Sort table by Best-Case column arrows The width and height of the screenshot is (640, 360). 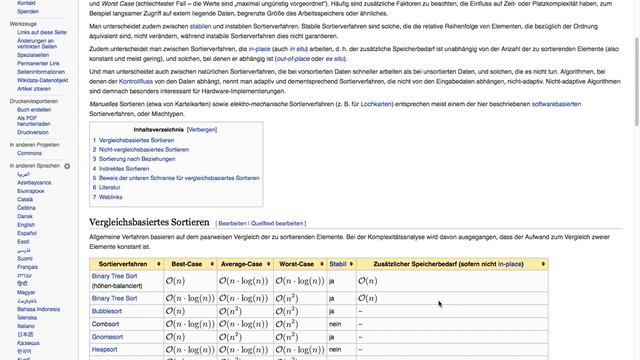click(x=212, y=264)
